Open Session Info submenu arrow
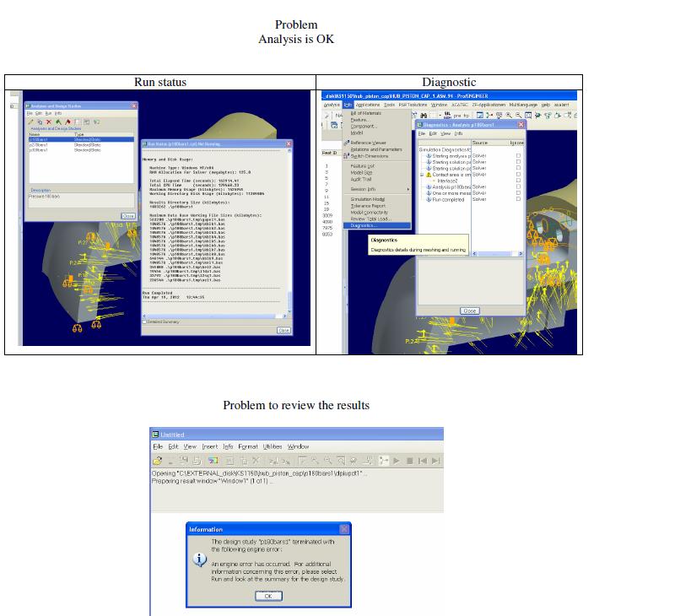Viewport: 675px width, 616px height. point(408,189)
